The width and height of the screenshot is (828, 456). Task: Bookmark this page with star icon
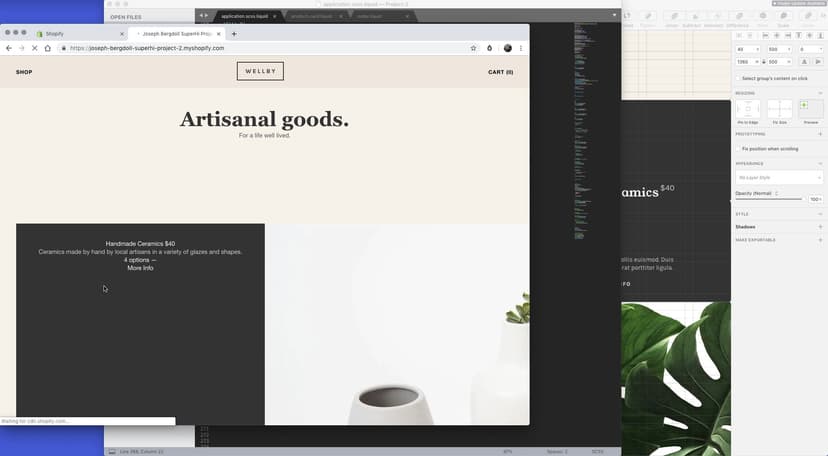pyautogui.click(x=473, y=48)
